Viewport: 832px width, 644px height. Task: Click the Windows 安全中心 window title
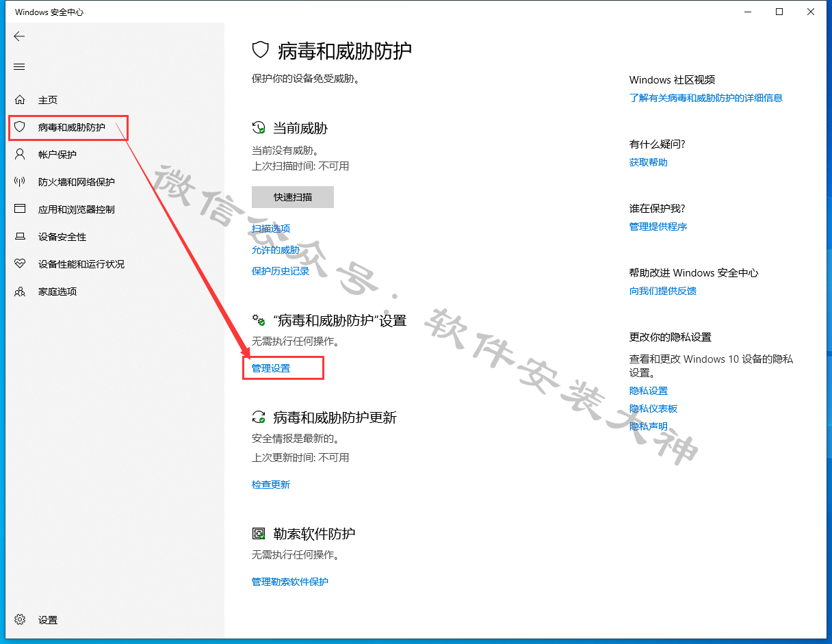49,12
